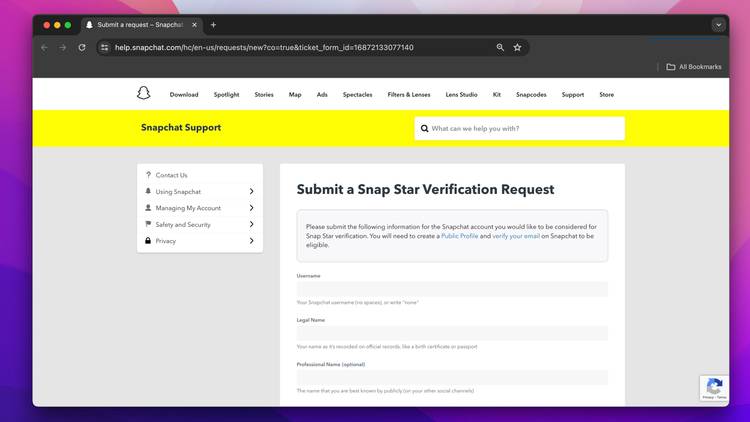Click the Legal Name input field
The height and width of the screenshot is (422, 750).
(452, 333)
